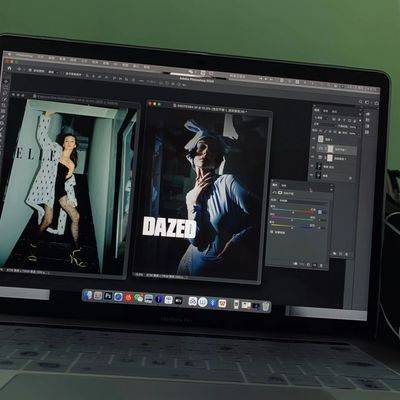Viewport: 400px width, 400px height.
Task: Open the top collapsed panel icon in right dock
Action: click(x=368, y=114)
